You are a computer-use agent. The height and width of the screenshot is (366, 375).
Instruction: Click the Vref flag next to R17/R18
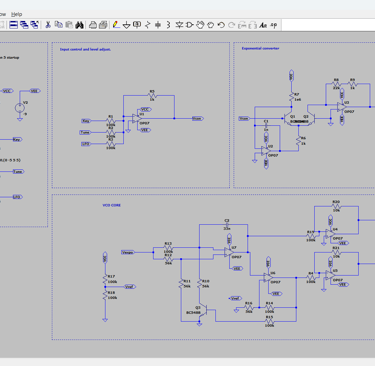(130, 287)
